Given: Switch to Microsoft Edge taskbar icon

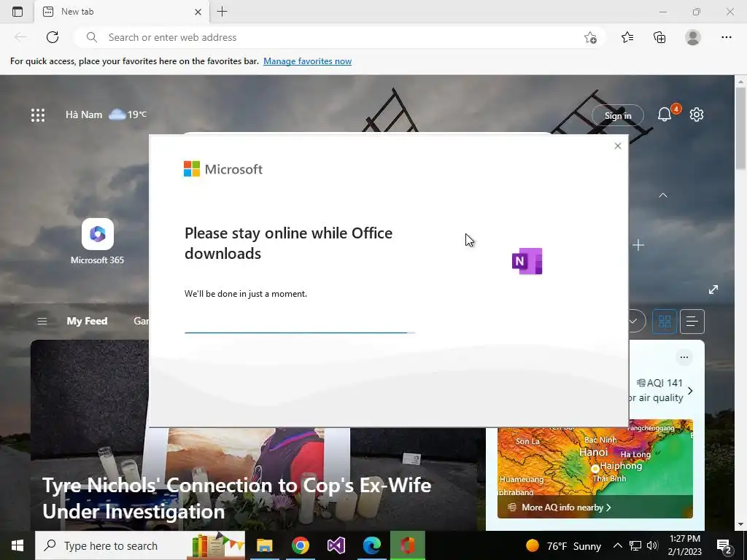Looking at the screenshot, I should (371, 545).
